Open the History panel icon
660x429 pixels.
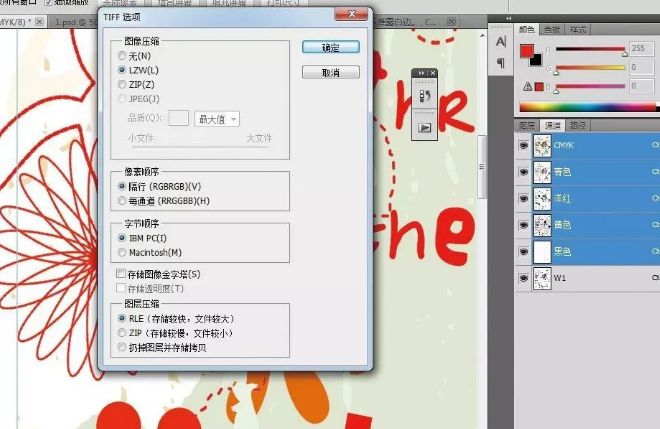(424, 96)
